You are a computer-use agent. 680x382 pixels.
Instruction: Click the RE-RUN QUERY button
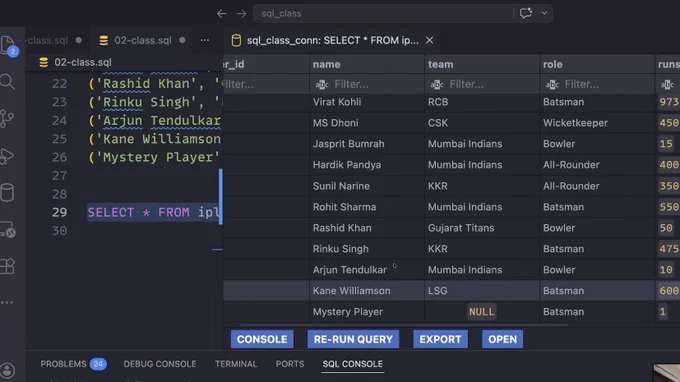point(353,339)
